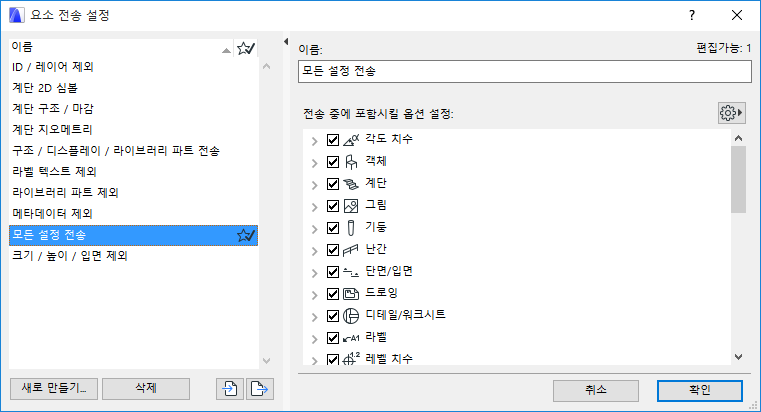Click the level dimension (레벨 치수) icon

(x=351, y=359)
